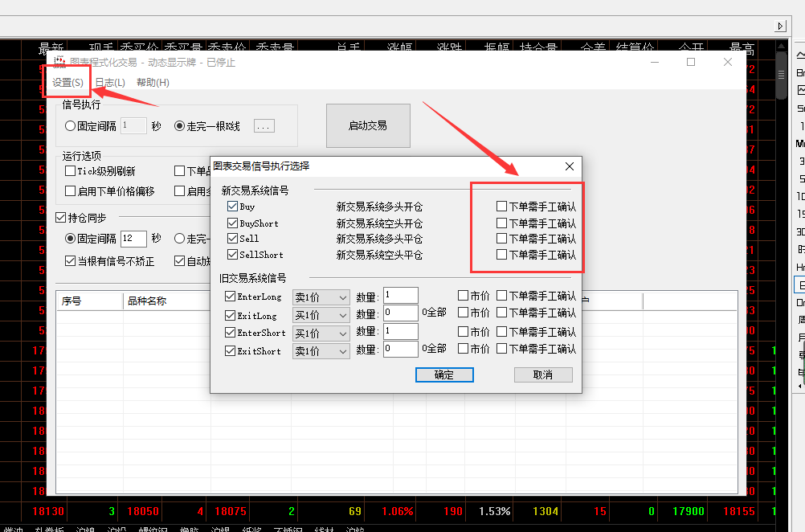This screenshot has height=532, width=805.
Task: Click the 信号执行 interval seconds field
Action: (133, 126)
